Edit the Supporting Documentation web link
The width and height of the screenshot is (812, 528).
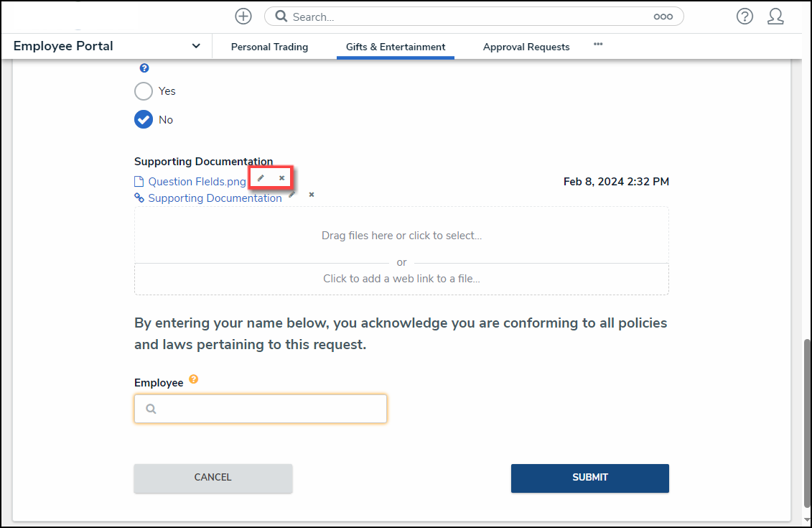tap(292, 195)
